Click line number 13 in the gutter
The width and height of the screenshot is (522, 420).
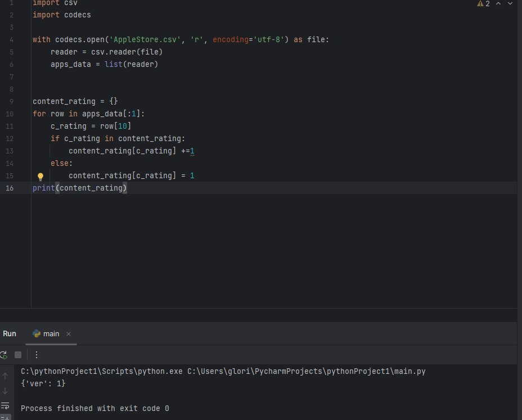(10, 151)
